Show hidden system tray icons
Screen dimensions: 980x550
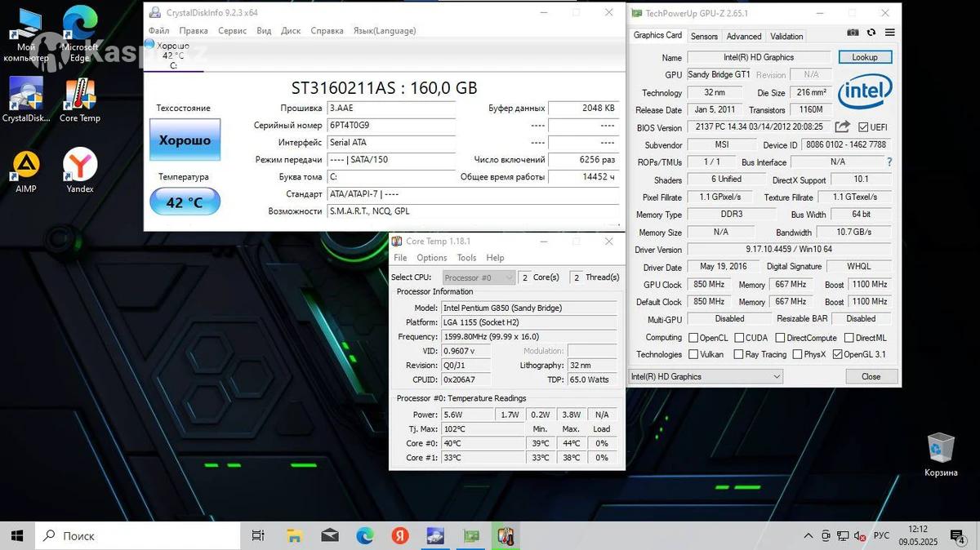[x=808, y=536]
